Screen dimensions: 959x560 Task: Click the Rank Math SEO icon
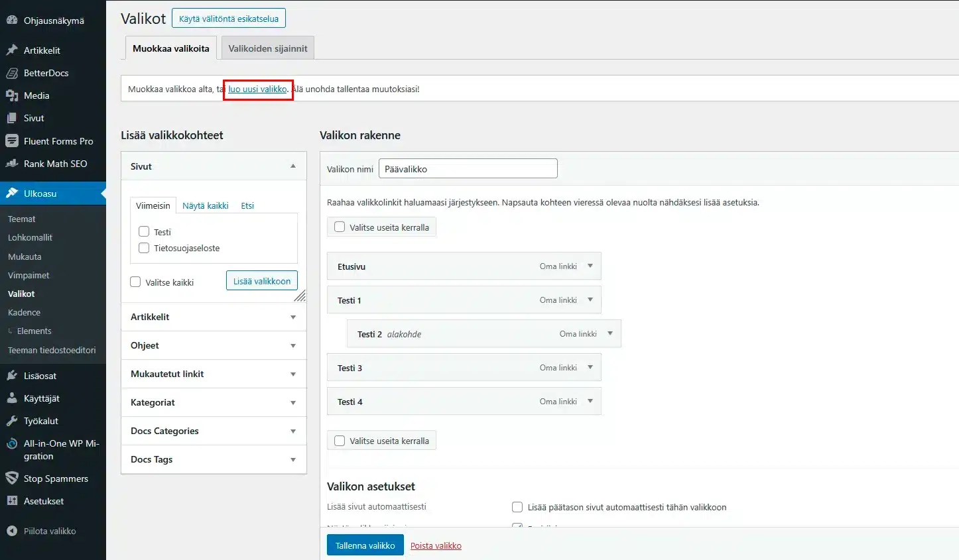[12, 164]
